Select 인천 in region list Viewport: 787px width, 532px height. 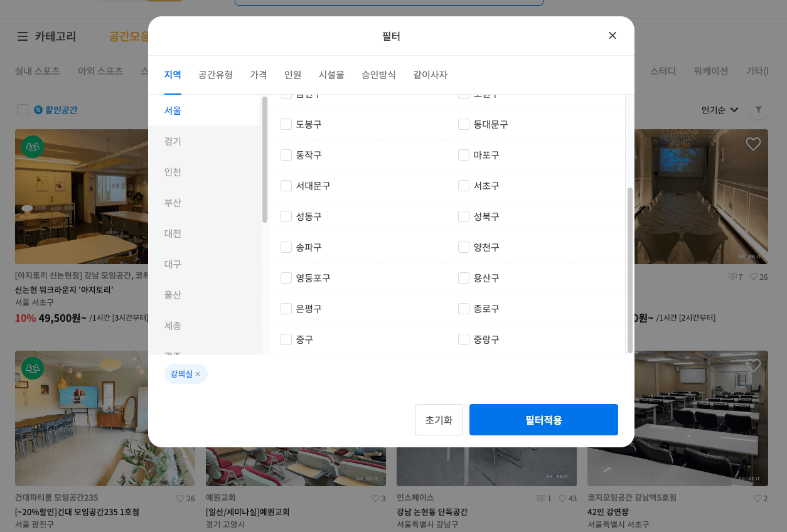(204, 172)
